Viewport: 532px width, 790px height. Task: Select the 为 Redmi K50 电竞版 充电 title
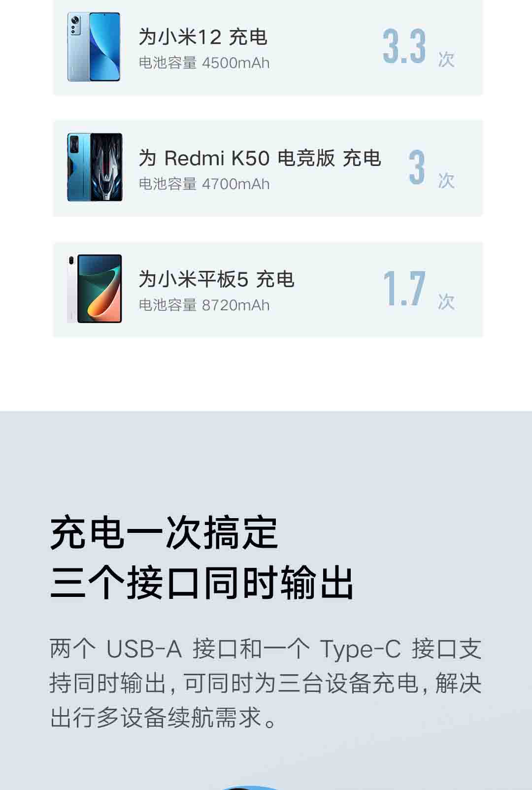coord(260,158)
